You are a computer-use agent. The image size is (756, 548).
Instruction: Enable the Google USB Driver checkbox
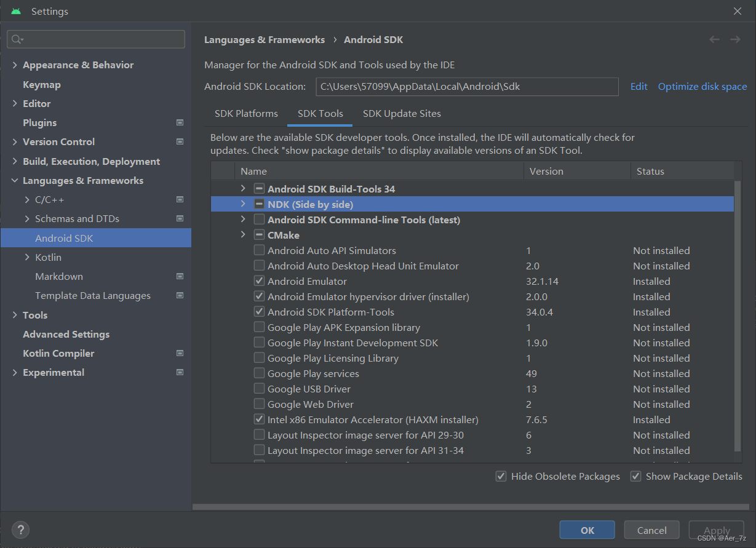click(x=260, y=388)
